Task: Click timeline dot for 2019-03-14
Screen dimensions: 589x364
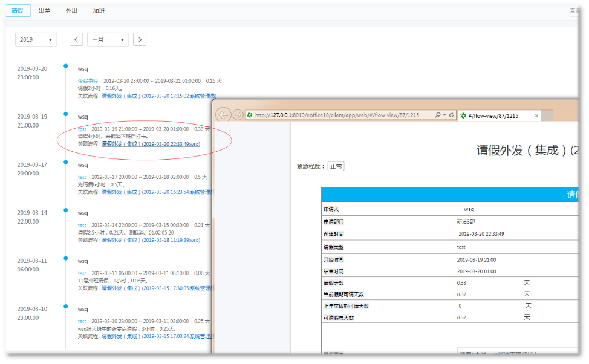Action: (x=66, y=210)
